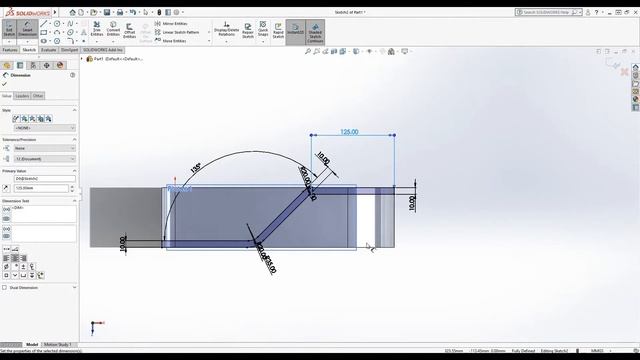Collapse the Primary Value section
Screen dimensions: 640x360
coord(74,171)
